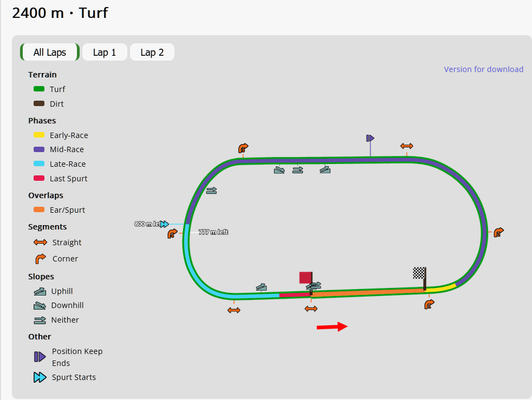The width and height of the screenshot is (532, 400).
Task: Click the yellow Early-Race section of the track
Action: [x=441, y=288]
